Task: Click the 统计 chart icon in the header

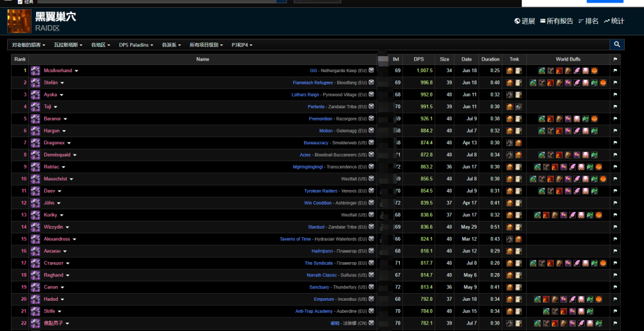Action: click(607, 21)
